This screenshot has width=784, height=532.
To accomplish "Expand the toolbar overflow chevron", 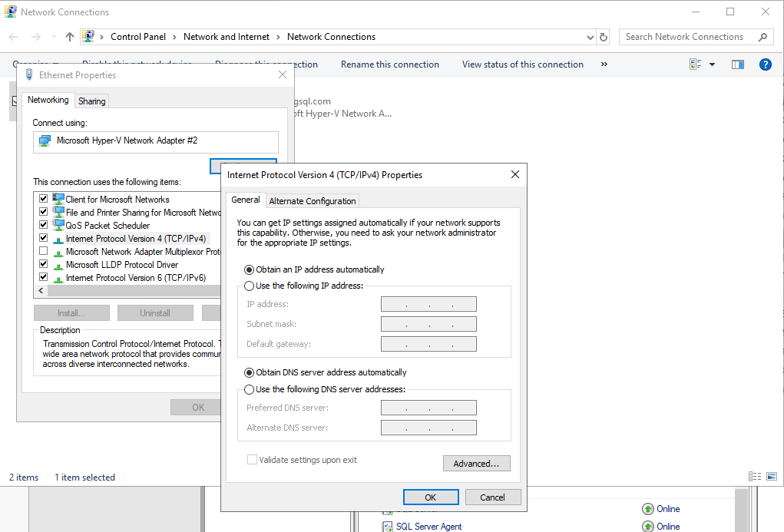I will [x=604, y=64].
